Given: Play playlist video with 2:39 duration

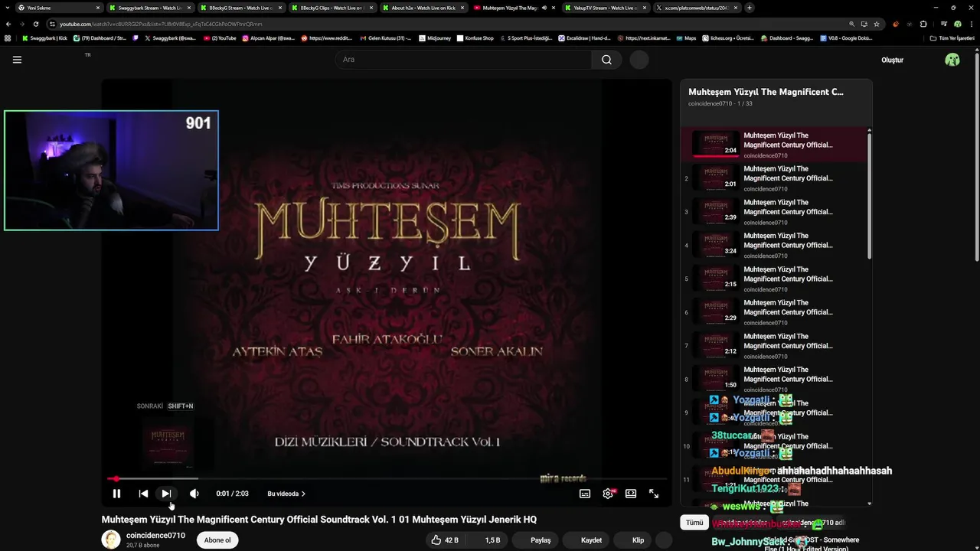Looking at the screenshot, I should 775,212.
